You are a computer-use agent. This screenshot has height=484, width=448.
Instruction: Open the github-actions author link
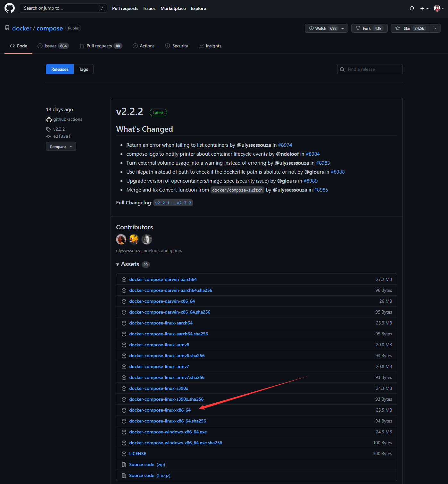click(68, 119)
